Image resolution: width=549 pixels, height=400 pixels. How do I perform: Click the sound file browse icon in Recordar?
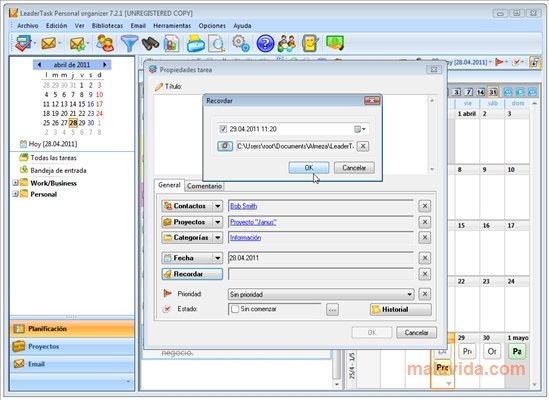225,146
